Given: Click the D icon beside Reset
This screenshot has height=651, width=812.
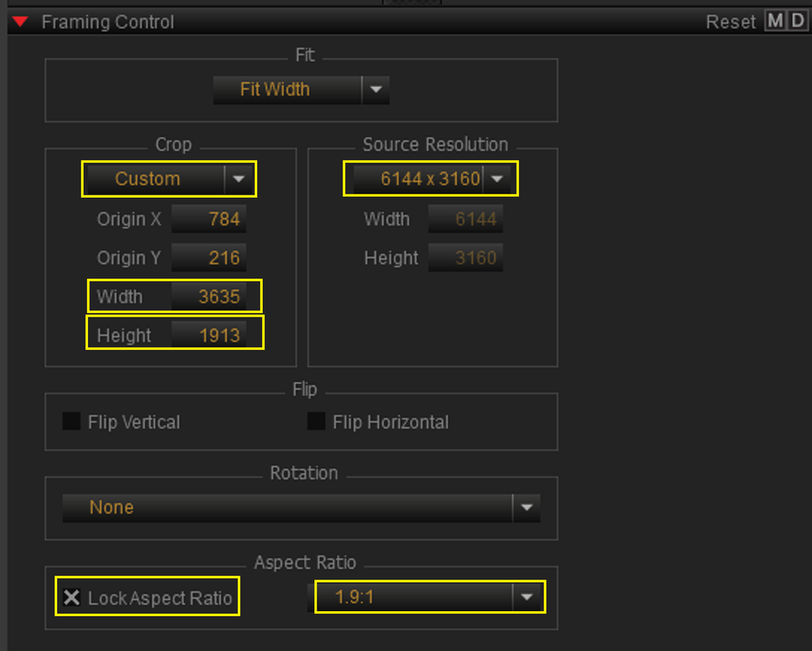Looking at the screenshot, I should 797,21.
